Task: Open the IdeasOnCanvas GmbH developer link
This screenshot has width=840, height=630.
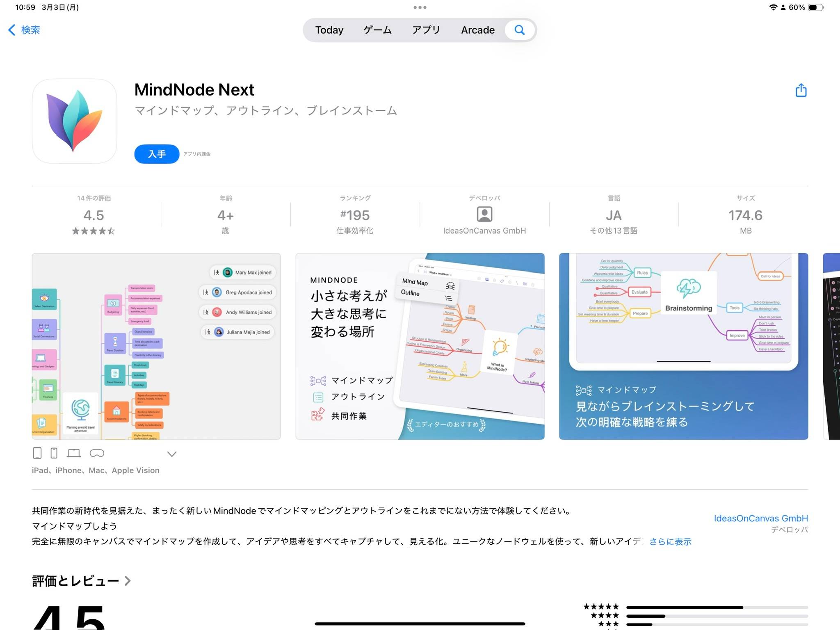Action: 761,518
